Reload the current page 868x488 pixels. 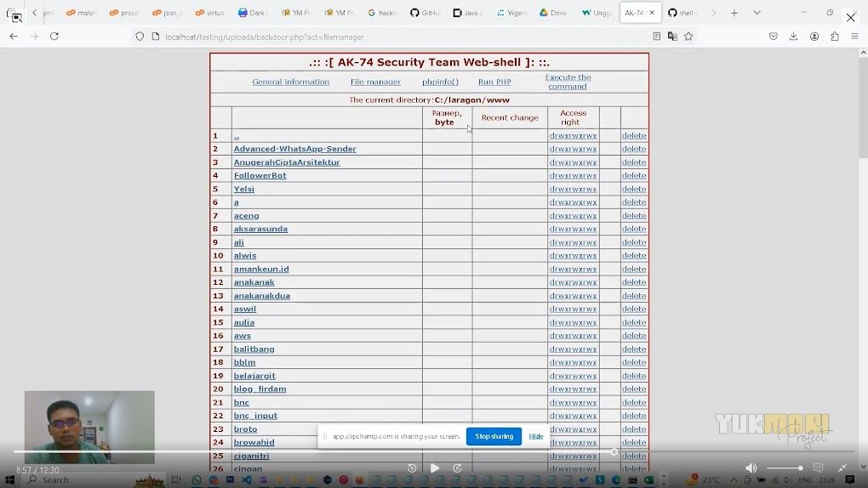[54, 37]
